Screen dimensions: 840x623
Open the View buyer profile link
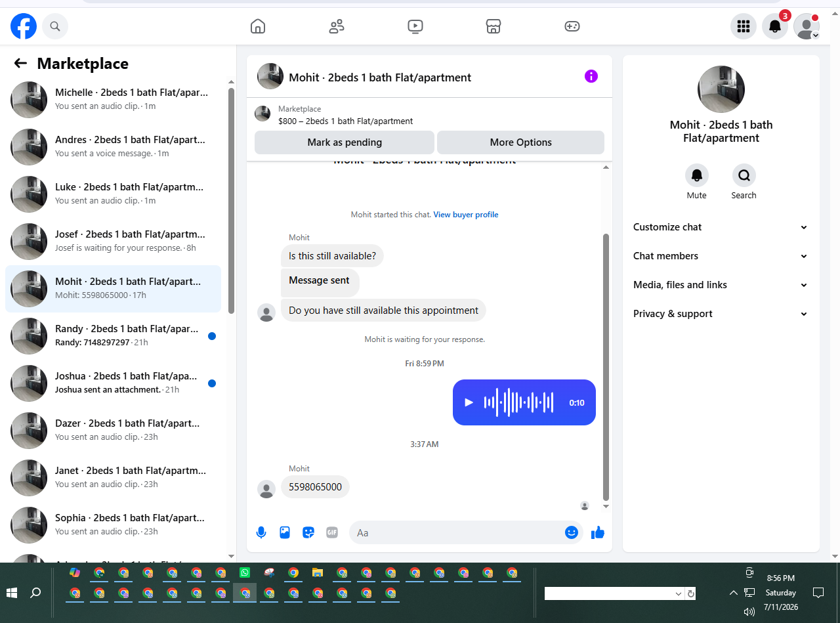click(x=466, y=215)
